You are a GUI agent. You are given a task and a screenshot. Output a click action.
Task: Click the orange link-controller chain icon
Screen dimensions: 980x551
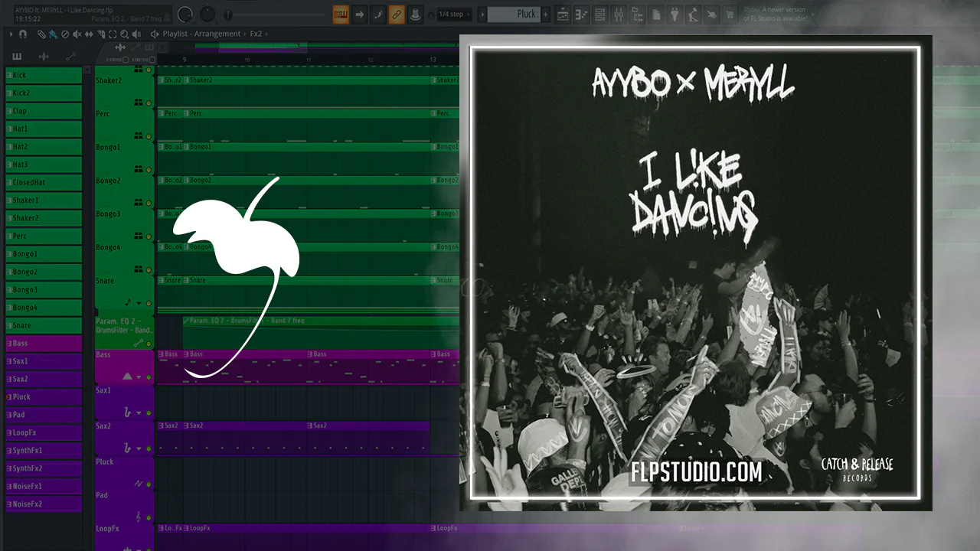(x=397, y=14)
